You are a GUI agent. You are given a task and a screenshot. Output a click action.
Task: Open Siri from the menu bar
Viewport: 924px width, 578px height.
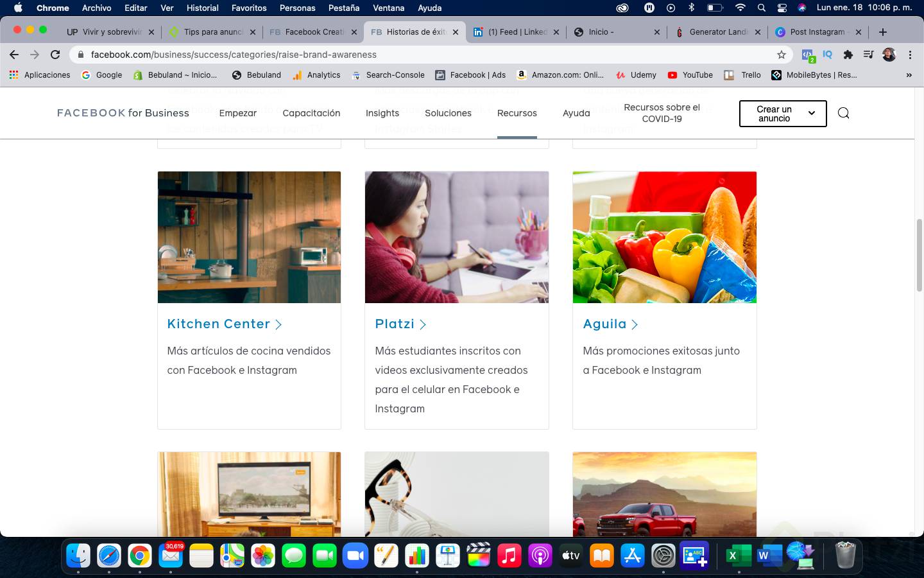(802, 8)
